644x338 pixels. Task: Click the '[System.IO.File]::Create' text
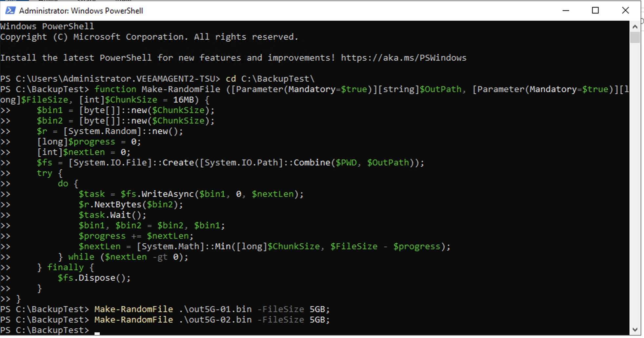pos(131,162)
